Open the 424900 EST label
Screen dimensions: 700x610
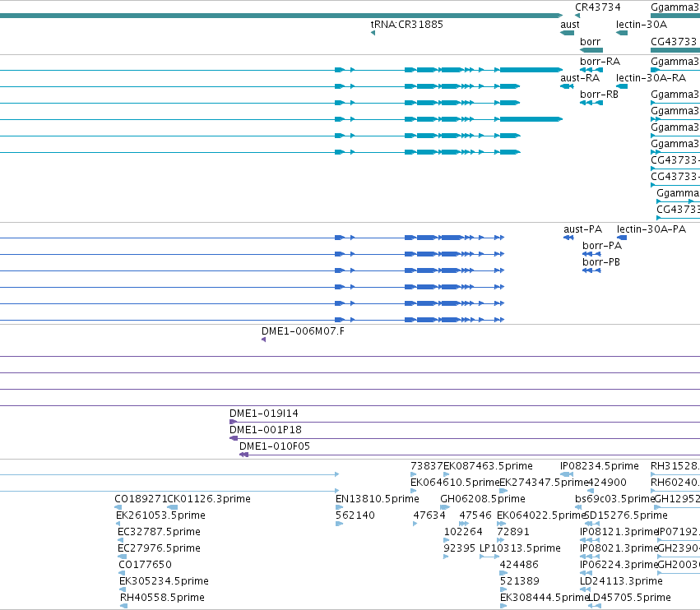(x=607, y=483)
